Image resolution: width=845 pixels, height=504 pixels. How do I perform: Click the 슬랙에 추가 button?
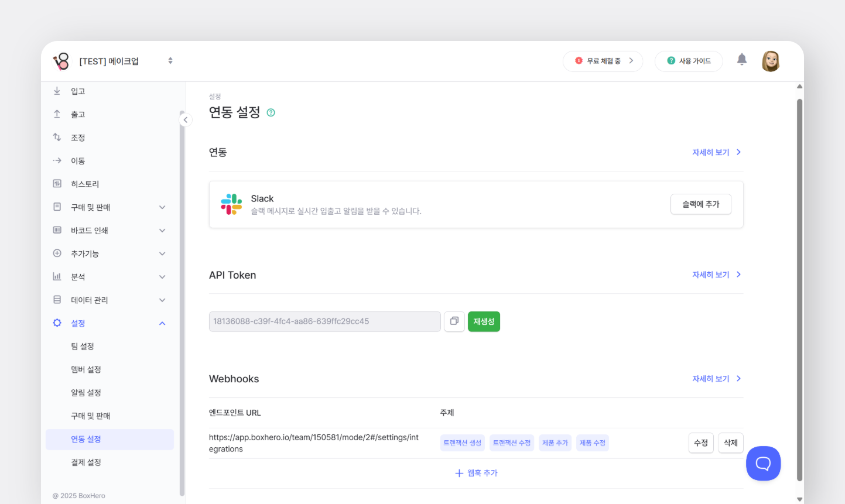[700, 204]
